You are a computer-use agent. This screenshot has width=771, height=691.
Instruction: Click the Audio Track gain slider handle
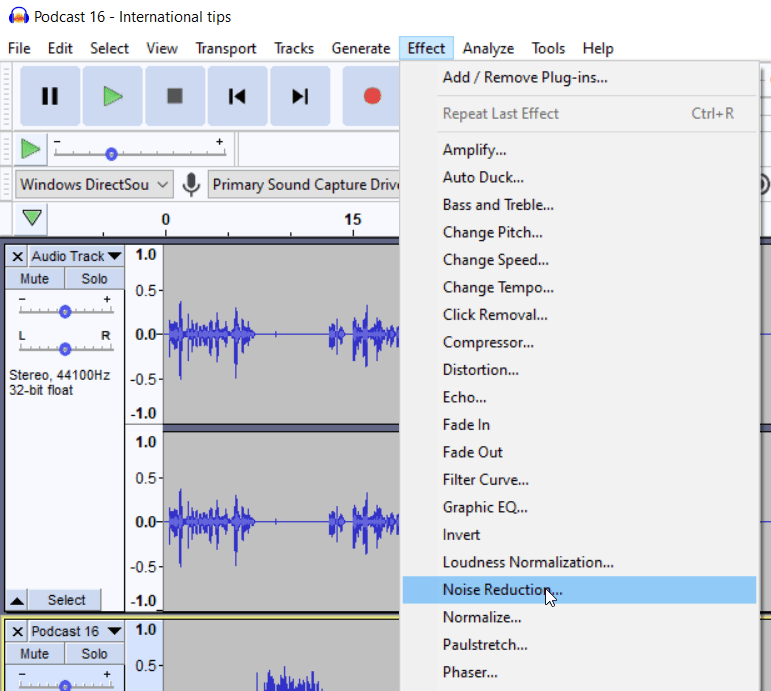65,311
